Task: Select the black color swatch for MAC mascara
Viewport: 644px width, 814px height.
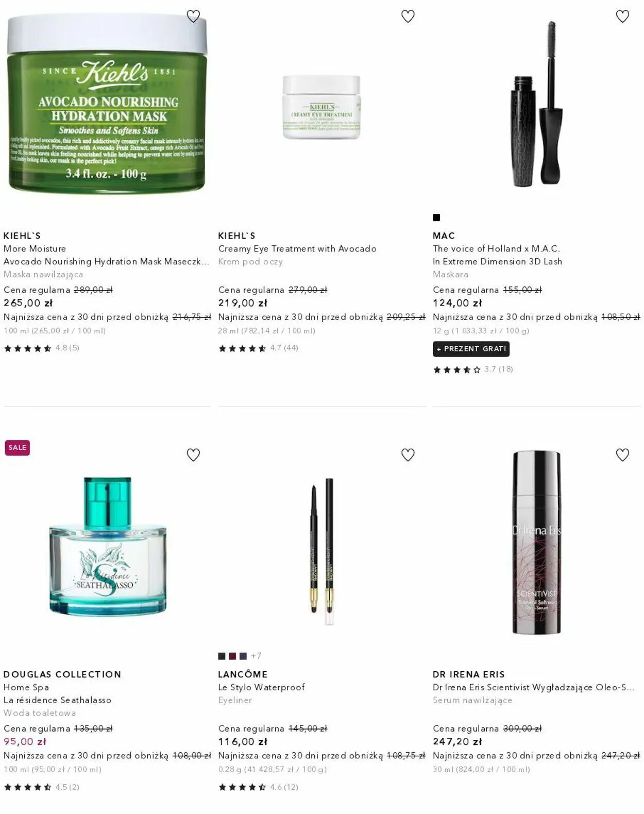Action: pyautogui.click(x=436, y=217)
